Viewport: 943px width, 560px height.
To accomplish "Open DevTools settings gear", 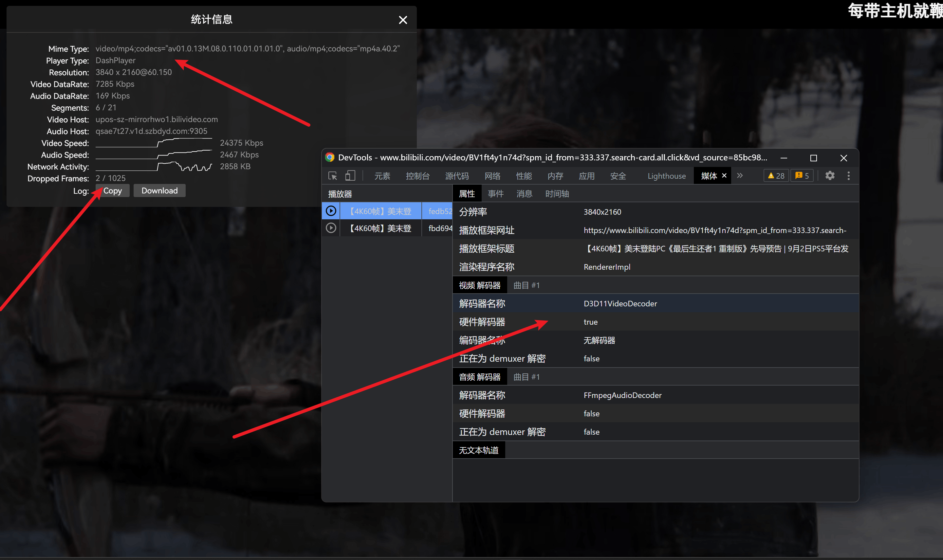I will (830, 176).
